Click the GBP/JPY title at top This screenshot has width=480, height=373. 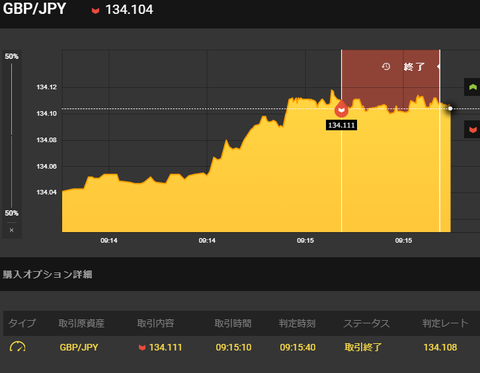[x=34, y=9]
